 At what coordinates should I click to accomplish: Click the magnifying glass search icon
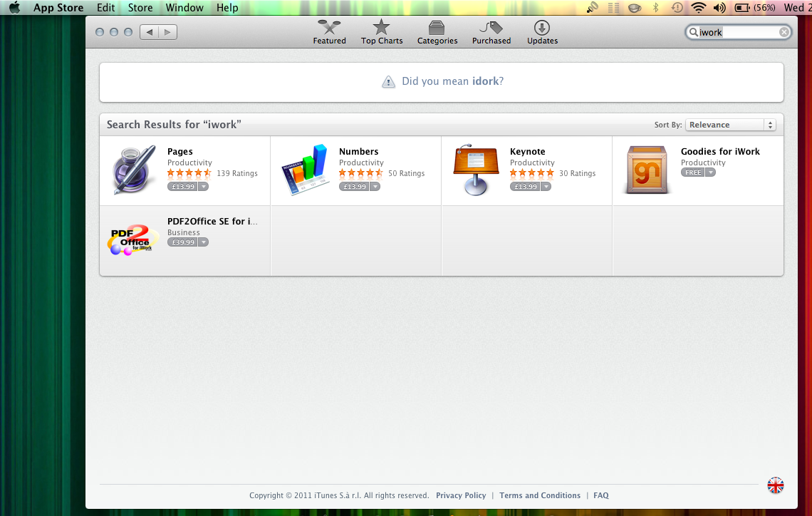pos(693,32)
